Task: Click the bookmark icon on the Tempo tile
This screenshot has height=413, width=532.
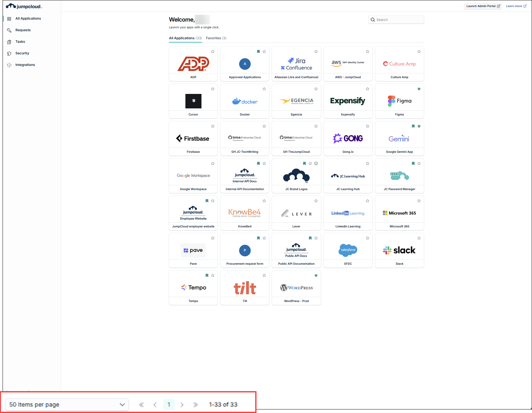Action: (x=207, y=275)
